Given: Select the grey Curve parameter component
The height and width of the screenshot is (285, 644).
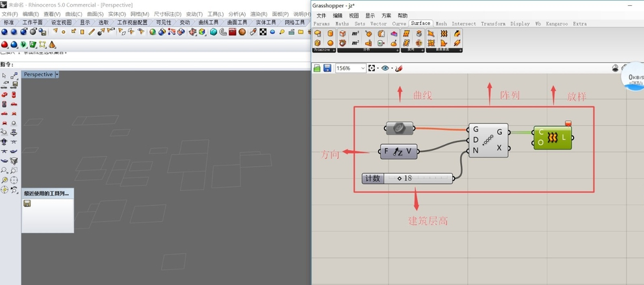Looking at the screenshot, I should [399, 129].
